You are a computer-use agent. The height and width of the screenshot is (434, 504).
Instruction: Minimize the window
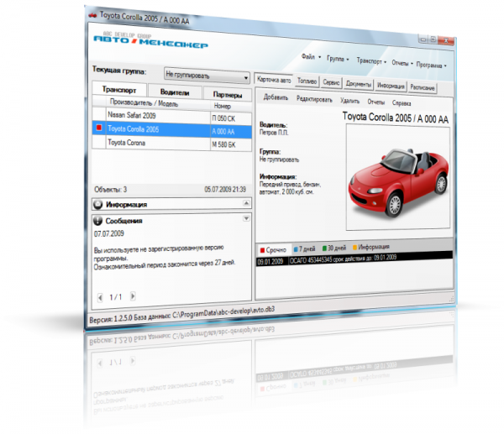[x=423, y=39]
